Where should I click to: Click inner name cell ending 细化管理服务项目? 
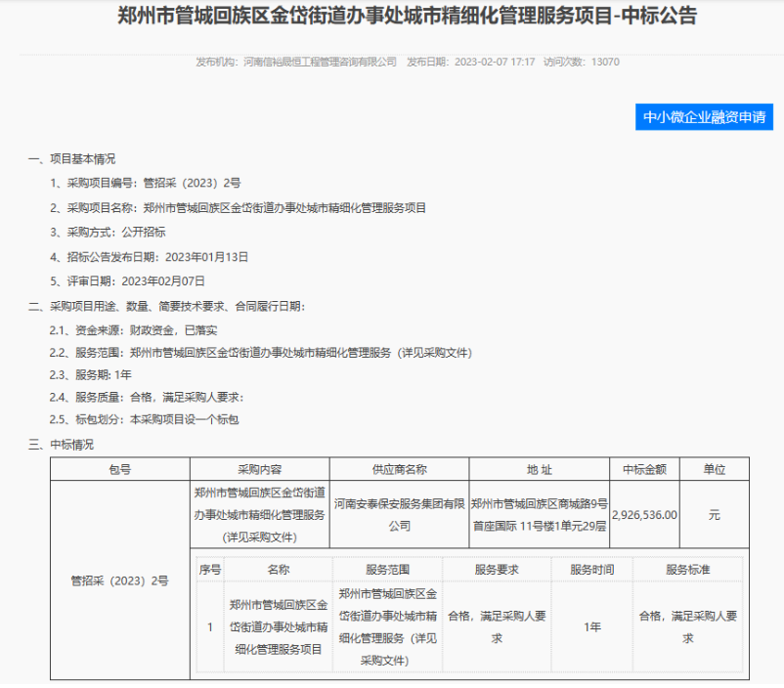[x=278, y=626]
